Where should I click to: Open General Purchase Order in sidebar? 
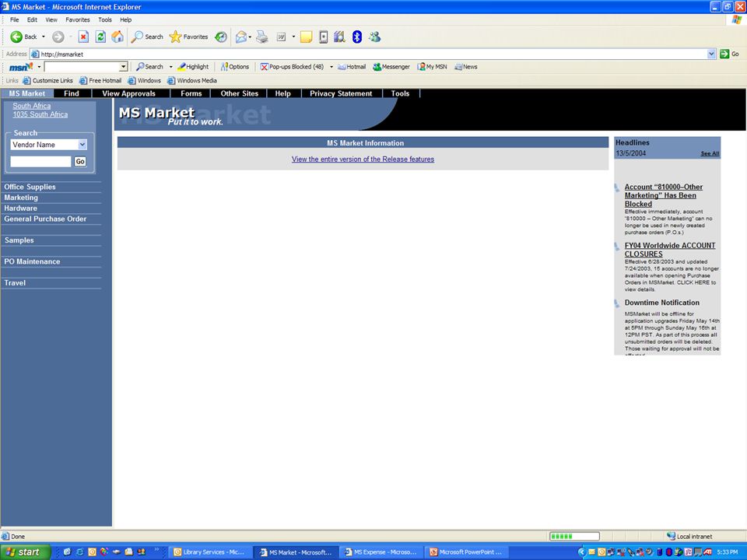coord(45,219)
